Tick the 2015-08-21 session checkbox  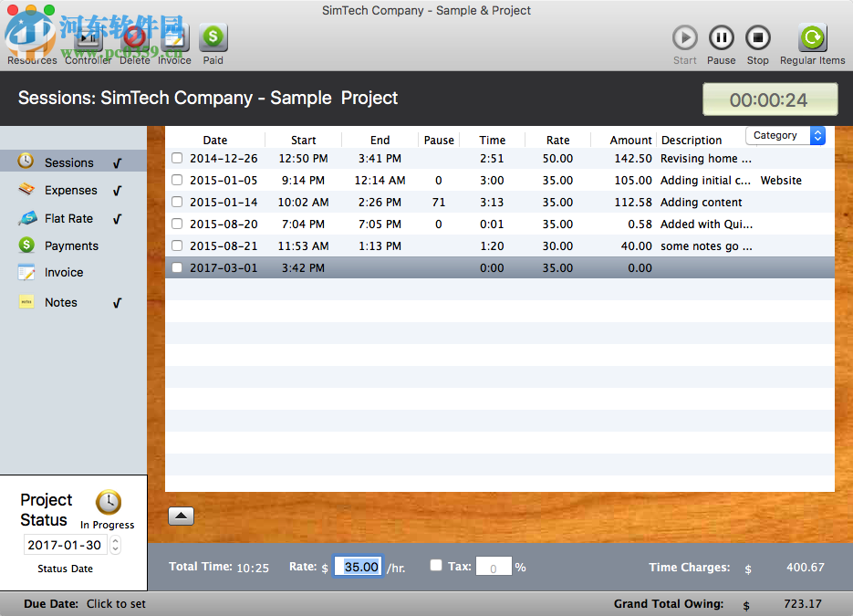[177, 245]
